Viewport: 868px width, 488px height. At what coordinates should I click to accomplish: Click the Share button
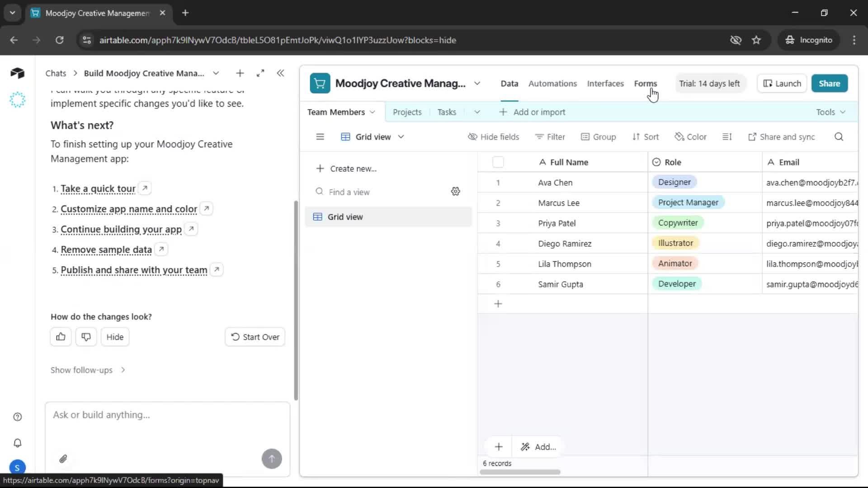pos(830,84)
